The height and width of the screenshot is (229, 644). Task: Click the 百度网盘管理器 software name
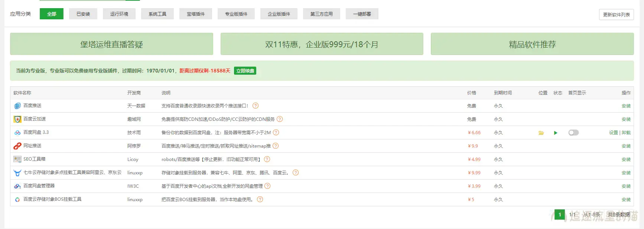point(39,186)
